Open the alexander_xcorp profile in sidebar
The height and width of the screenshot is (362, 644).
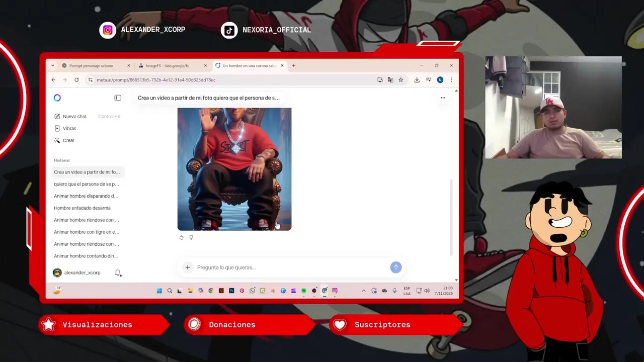[77, 273]
